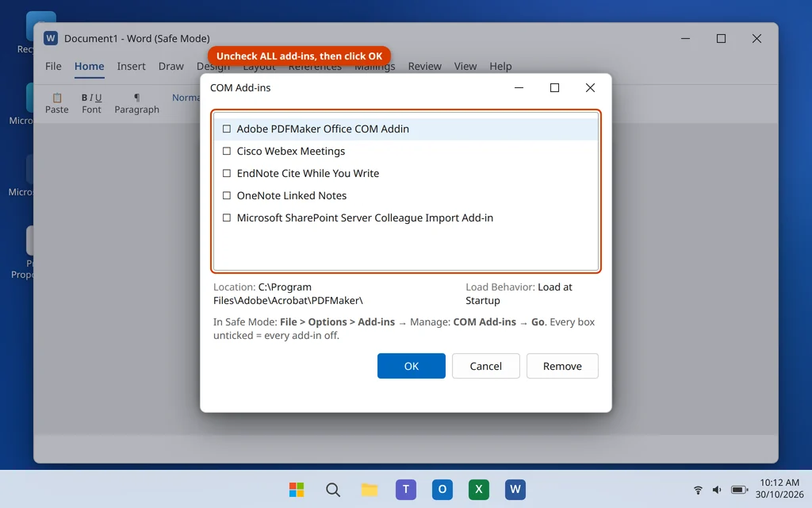Close the COM Add-ins dialog
Viewport: 812px width, 508px height.
click(x=590, y=87)
